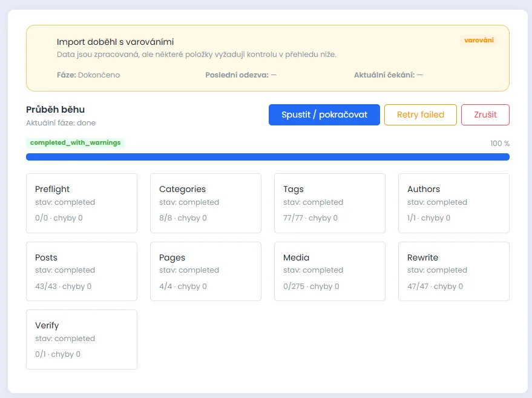
Task: Click the Media count 0/275 · chyby 0
Action: tap(311, 287)
